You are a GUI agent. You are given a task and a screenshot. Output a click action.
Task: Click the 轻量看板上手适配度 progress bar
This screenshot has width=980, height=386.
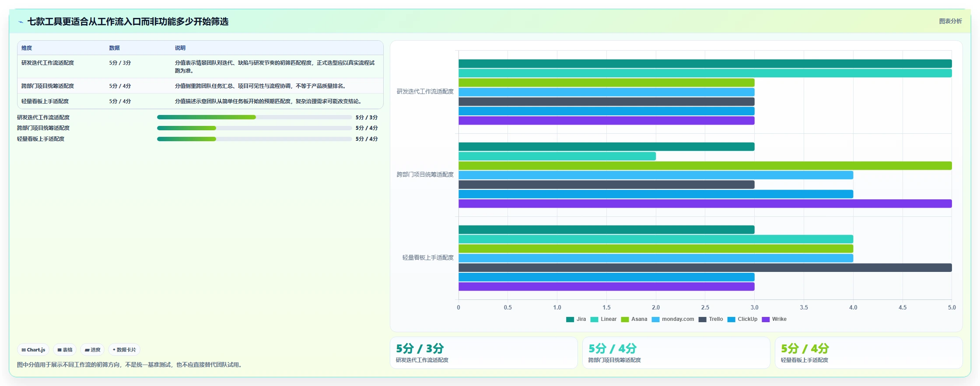click(x=254, y=139)
